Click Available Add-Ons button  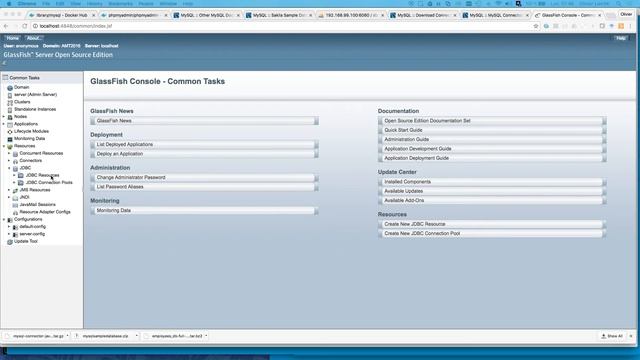(x=492, y=201)
